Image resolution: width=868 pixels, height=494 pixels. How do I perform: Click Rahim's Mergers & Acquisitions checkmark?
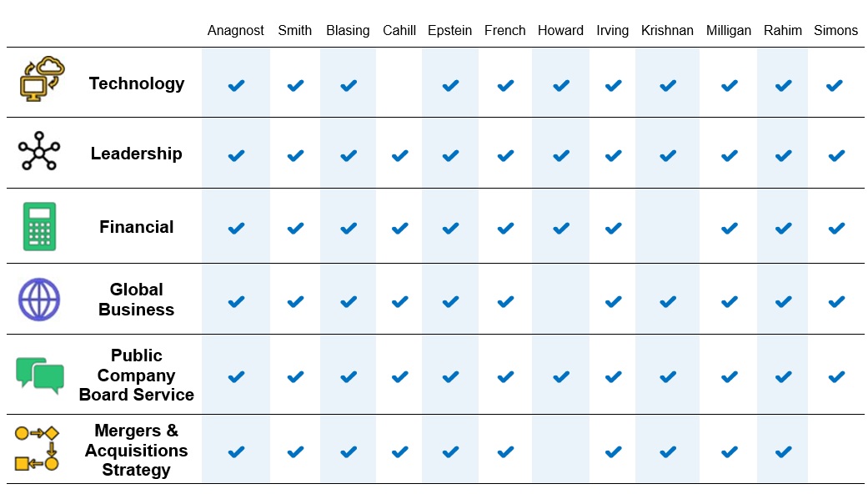(x=783, y=451)
